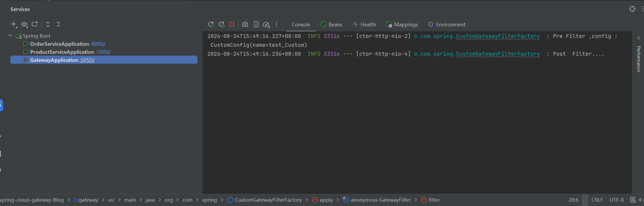Open the :8000/ port link

98,44
